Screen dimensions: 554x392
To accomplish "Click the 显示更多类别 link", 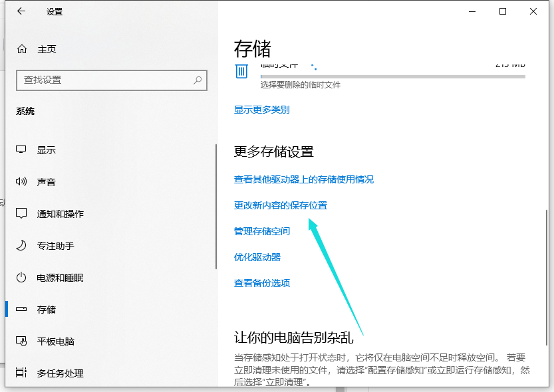I will point(261,110).
